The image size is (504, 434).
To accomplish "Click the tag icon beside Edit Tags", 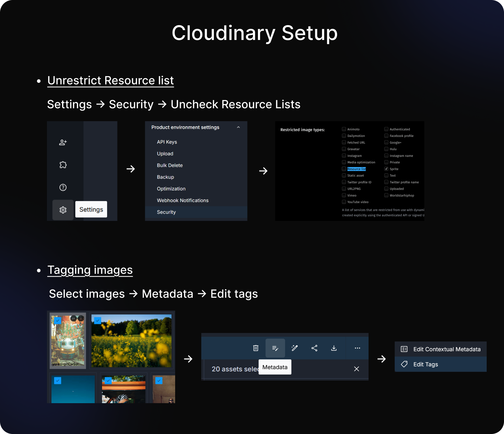I will tap(404, 364).
